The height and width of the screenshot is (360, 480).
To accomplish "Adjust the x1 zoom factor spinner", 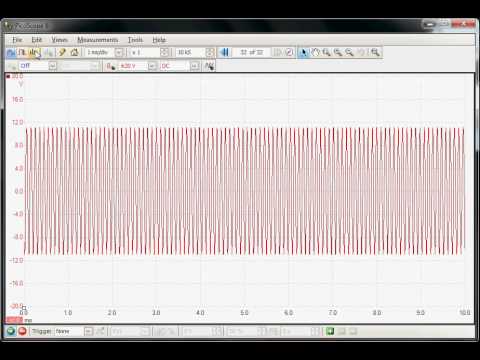I will tap(164, 52).
